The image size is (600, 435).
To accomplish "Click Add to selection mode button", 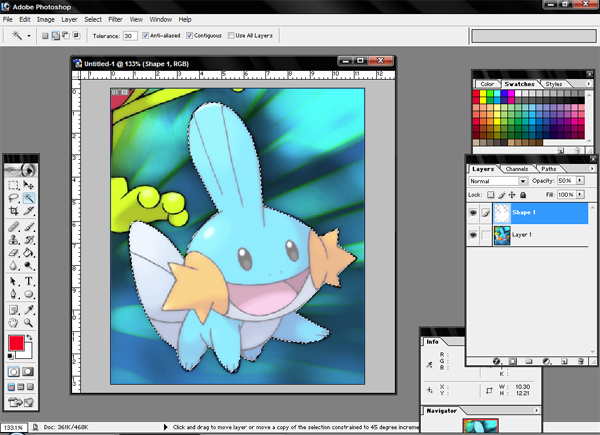I will click(55, 36).
